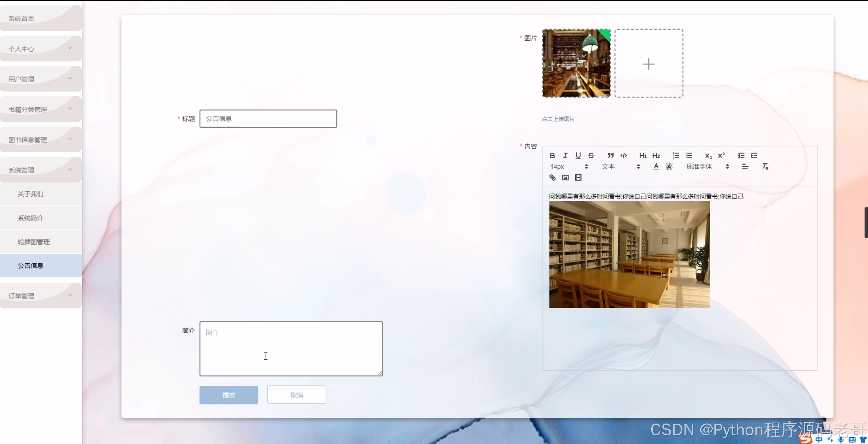Click the superscript icon

tap(721, 155)
